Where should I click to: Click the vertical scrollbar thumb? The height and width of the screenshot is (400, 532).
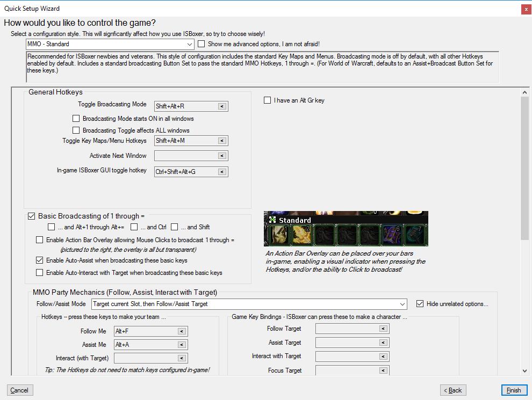524,169
